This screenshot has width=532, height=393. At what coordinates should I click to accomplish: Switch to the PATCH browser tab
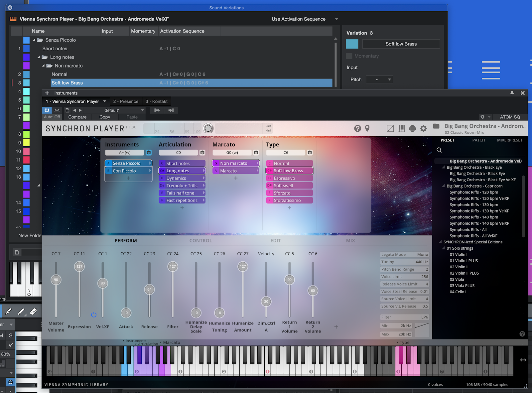coord(478,140)
